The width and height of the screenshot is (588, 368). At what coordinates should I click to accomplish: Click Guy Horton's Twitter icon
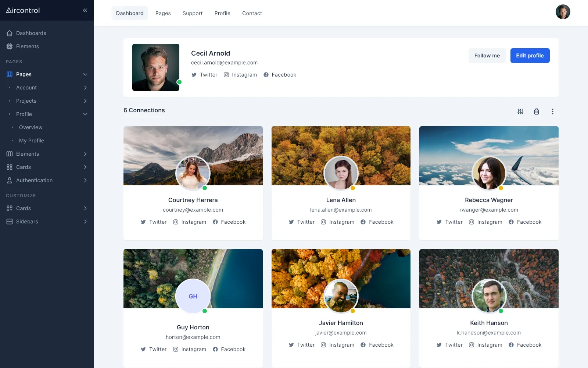click(143, 349)
